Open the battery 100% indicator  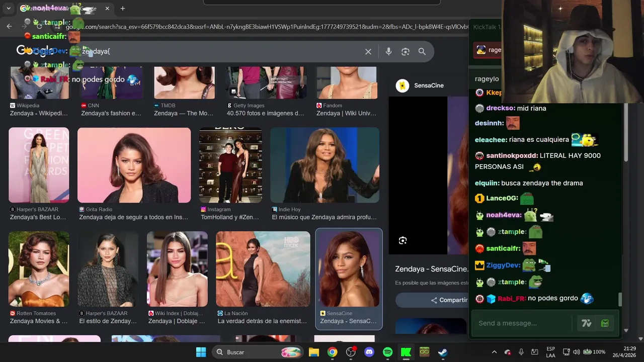click(594, 352)
